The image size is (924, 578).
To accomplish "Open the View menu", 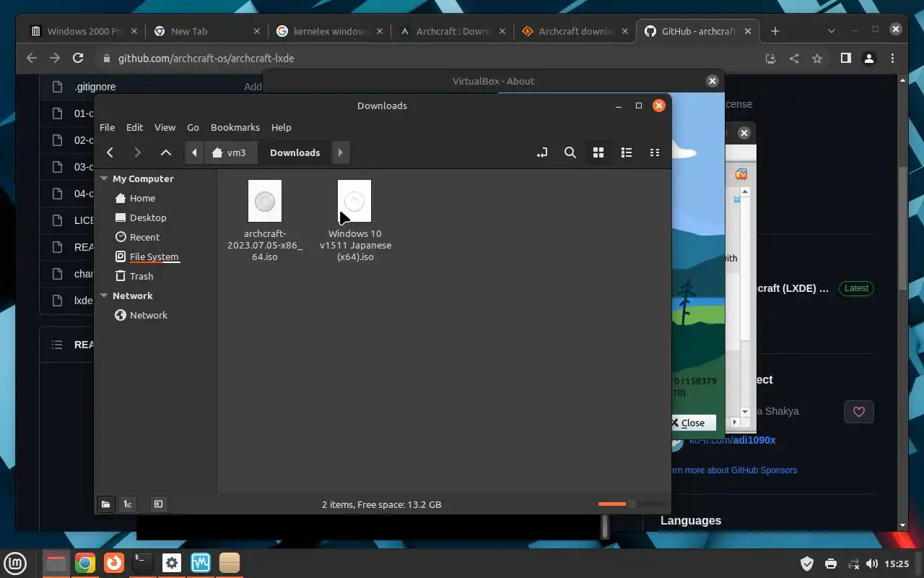I will (165, 127).
